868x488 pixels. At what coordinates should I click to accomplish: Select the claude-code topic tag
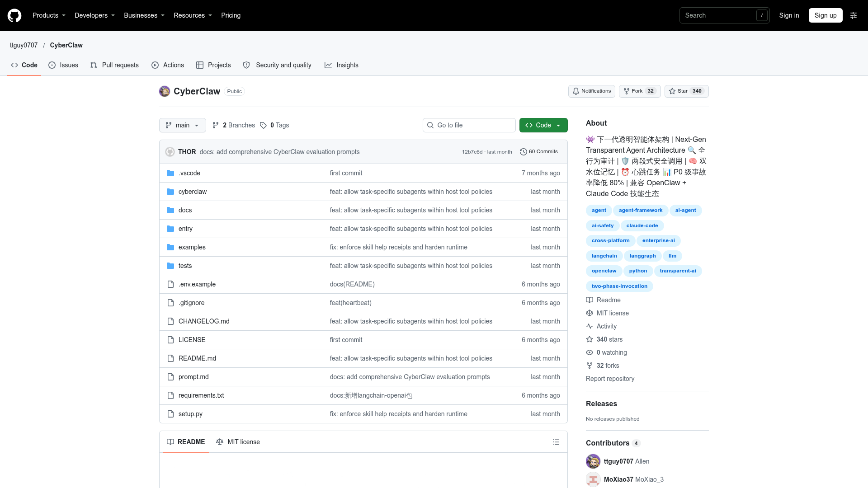click(642, 225)
